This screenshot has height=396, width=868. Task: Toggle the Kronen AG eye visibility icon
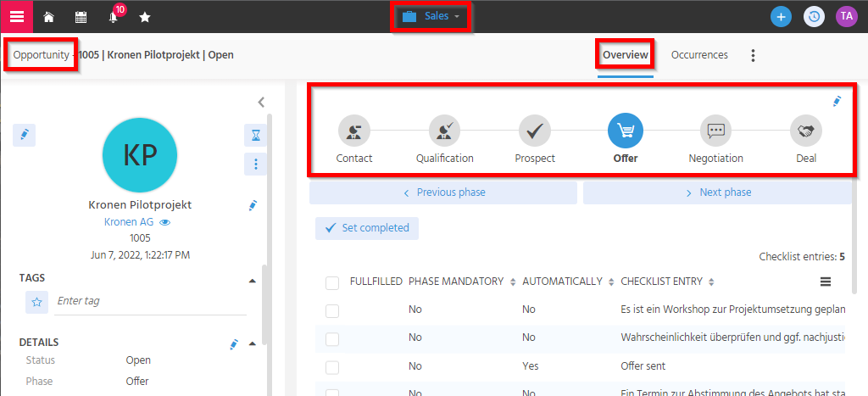click(x=166, y=222)
